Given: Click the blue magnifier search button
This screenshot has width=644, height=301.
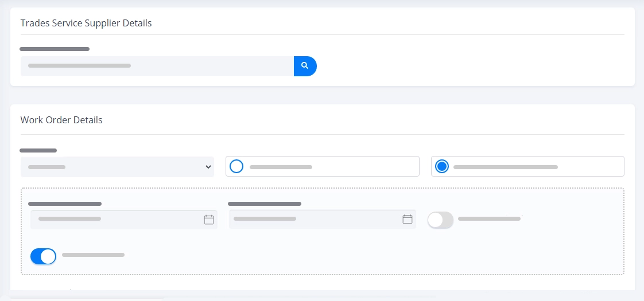Looking at the screenshot, I should click(x=305, y=66).
